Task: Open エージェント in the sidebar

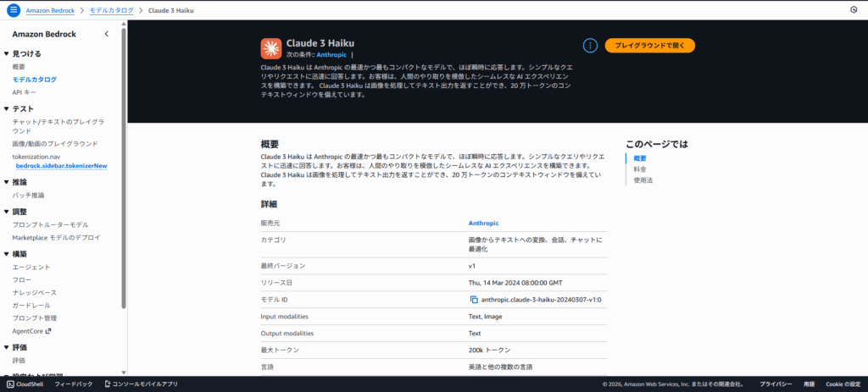Action: (31, 267)
